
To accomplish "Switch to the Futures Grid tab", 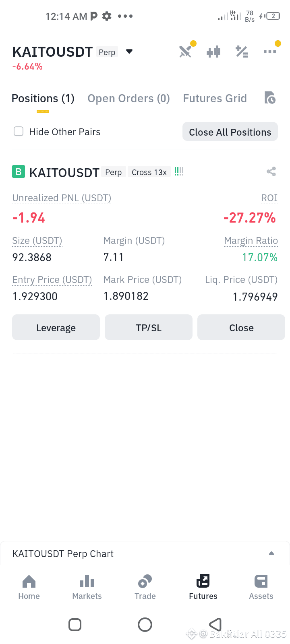I will click(215, 99).
